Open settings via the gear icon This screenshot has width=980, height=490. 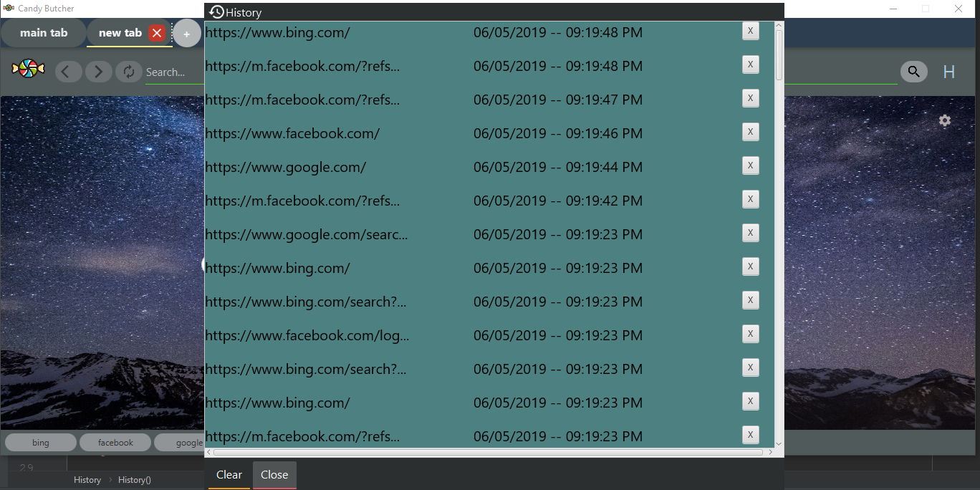944,120
